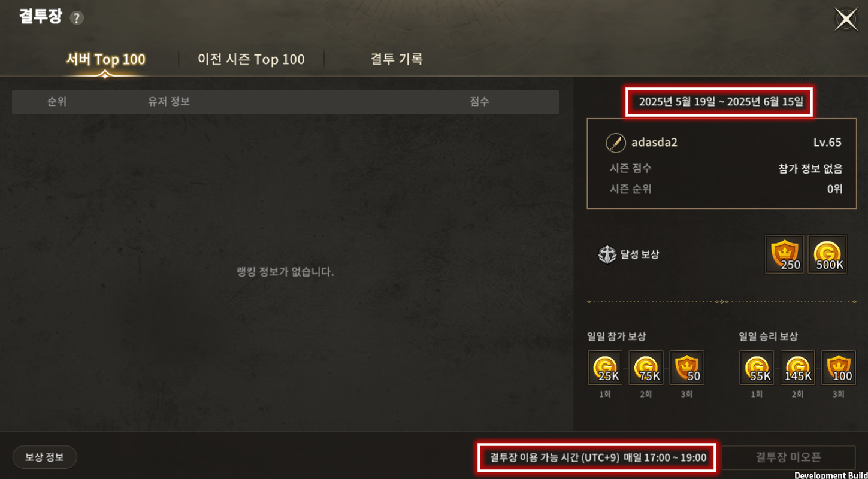868x479 pixels.
Task: Switch to 서버 Top 100 tab
Action: [x=106, y=59]
